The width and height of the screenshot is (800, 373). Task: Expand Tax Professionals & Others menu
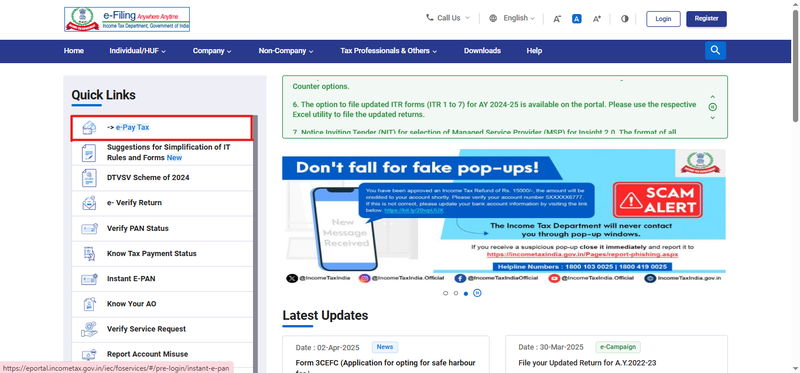389,51
